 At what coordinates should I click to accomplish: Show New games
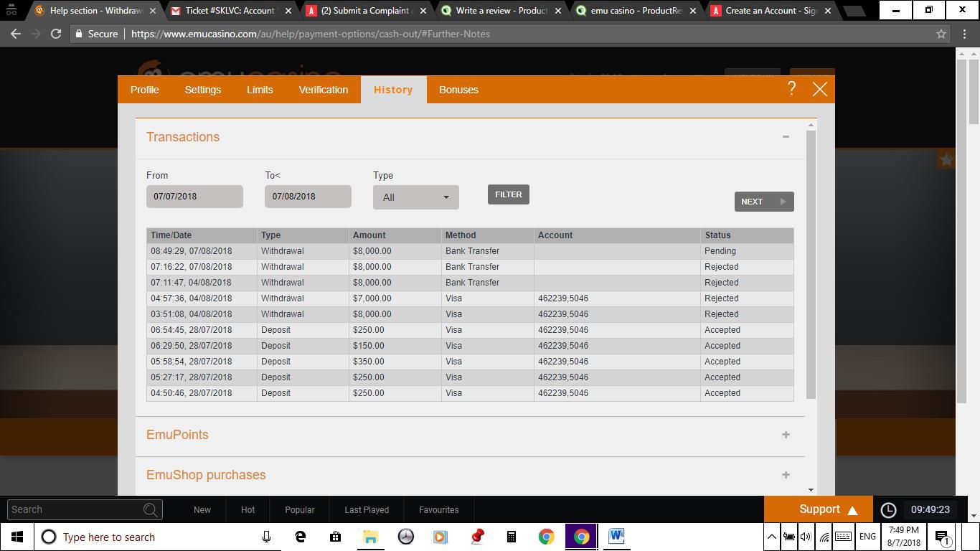202,509
